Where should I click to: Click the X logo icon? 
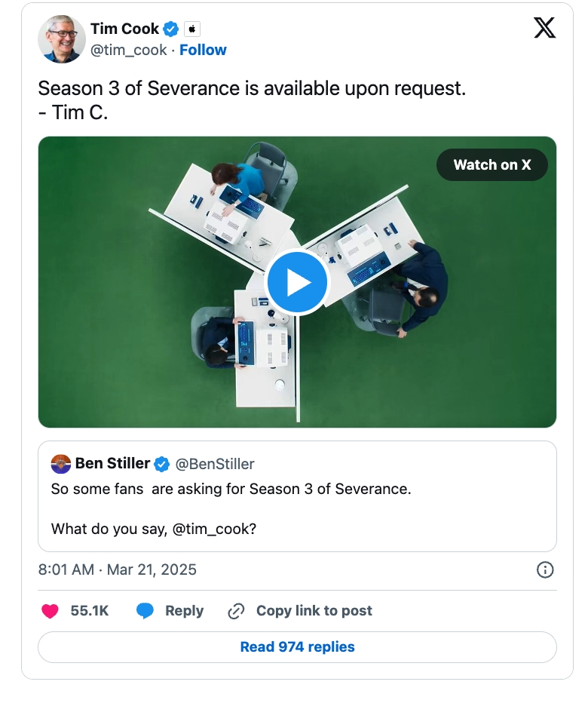coord(544,28)
